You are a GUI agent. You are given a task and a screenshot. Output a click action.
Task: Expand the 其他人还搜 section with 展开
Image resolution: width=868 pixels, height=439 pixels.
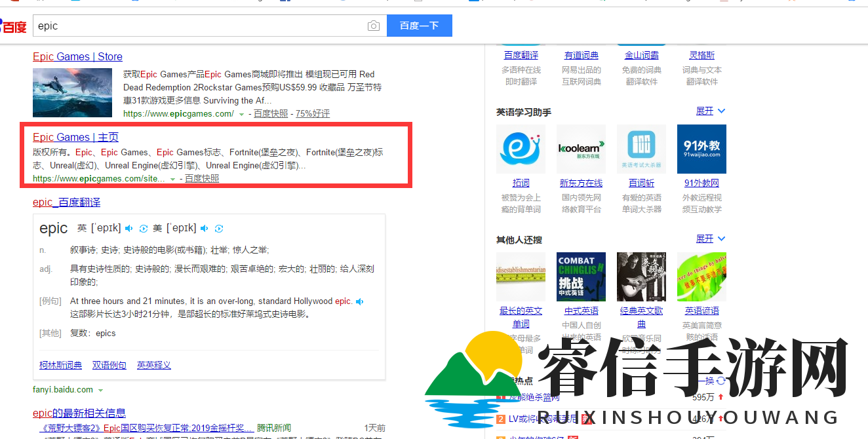pyautogui.click(x=711, y=239)
